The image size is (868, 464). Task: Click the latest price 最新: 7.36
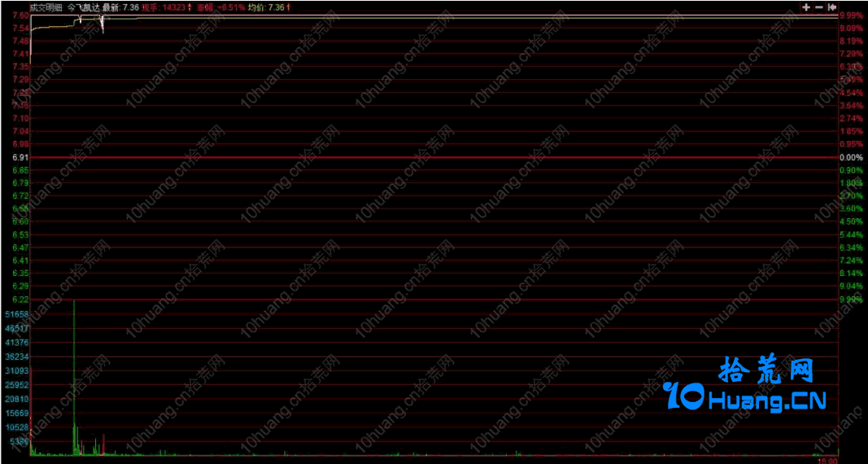coord(120,7)
